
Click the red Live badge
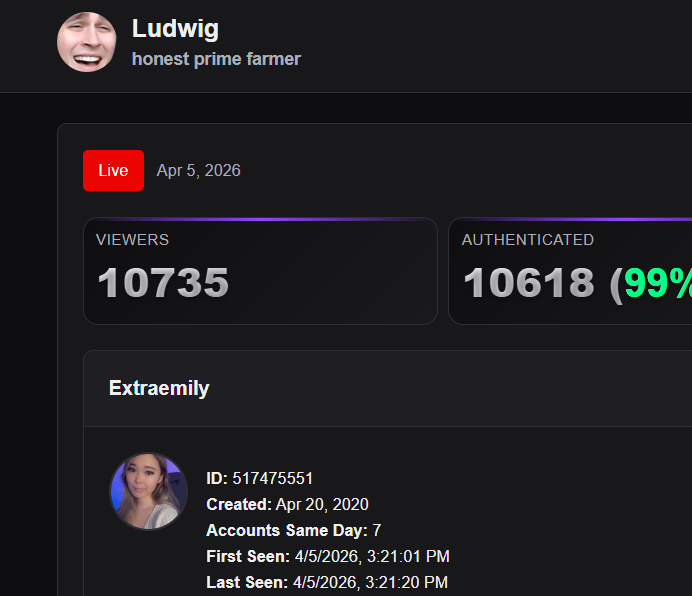[113, 170]
